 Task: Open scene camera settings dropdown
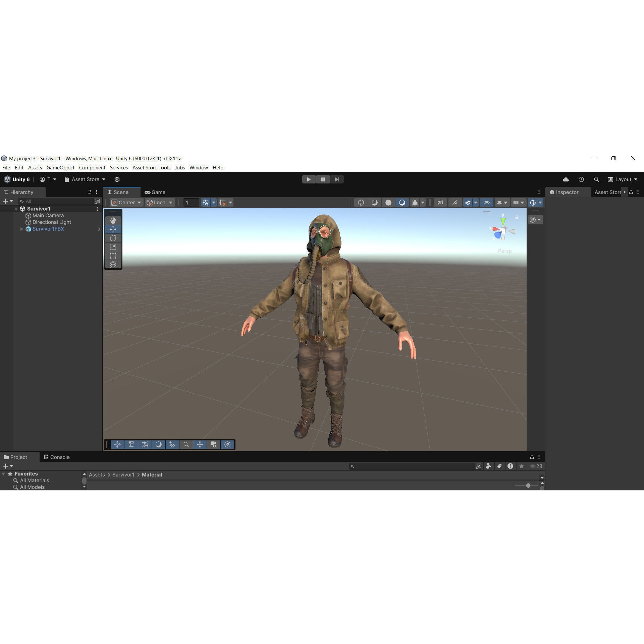[519, 203]
